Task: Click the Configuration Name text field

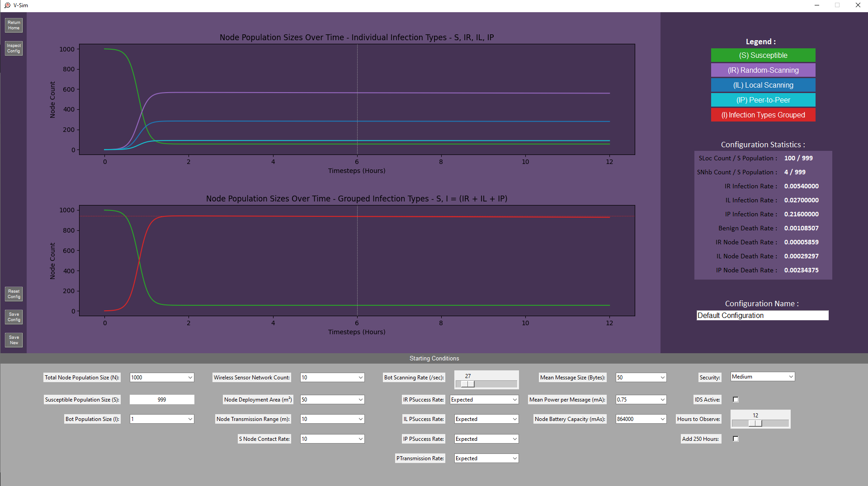Action: click(762, 315)
